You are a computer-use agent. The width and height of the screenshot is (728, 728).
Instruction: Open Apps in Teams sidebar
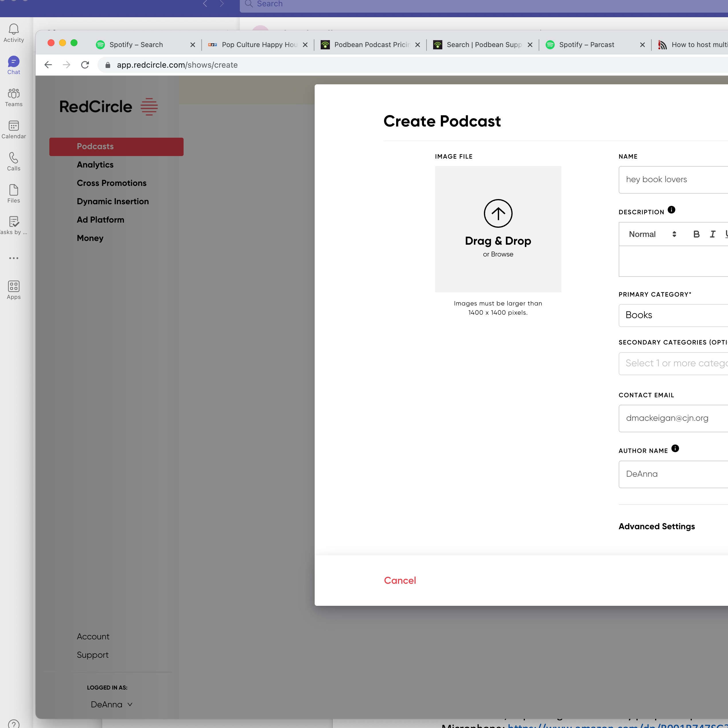click(13, 290)
